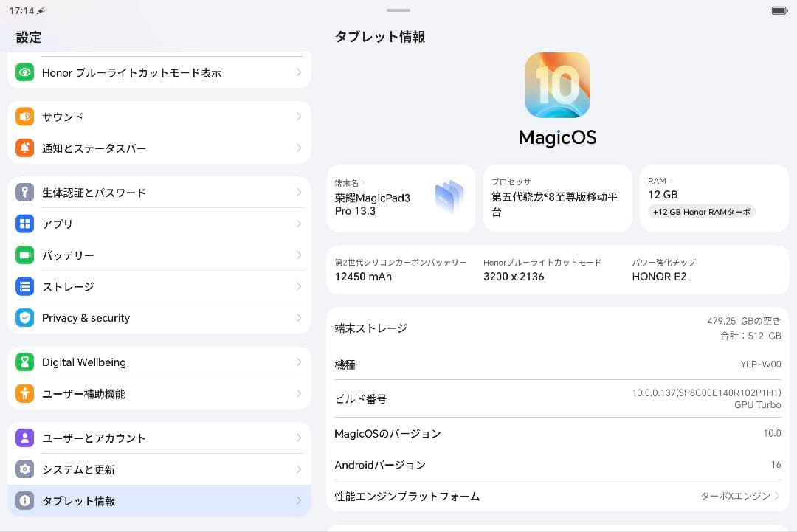Tap the Privacy & security shield icon
The image size is (797, 532).
point(24,317)
